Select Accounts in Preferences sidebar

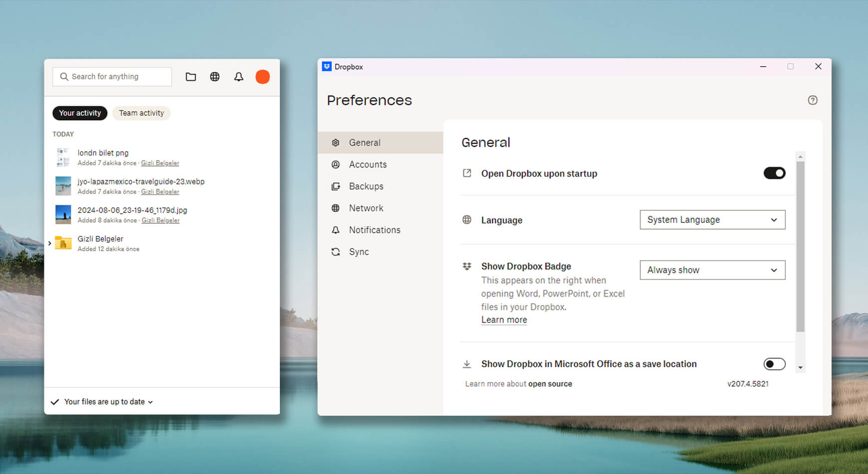380,164
